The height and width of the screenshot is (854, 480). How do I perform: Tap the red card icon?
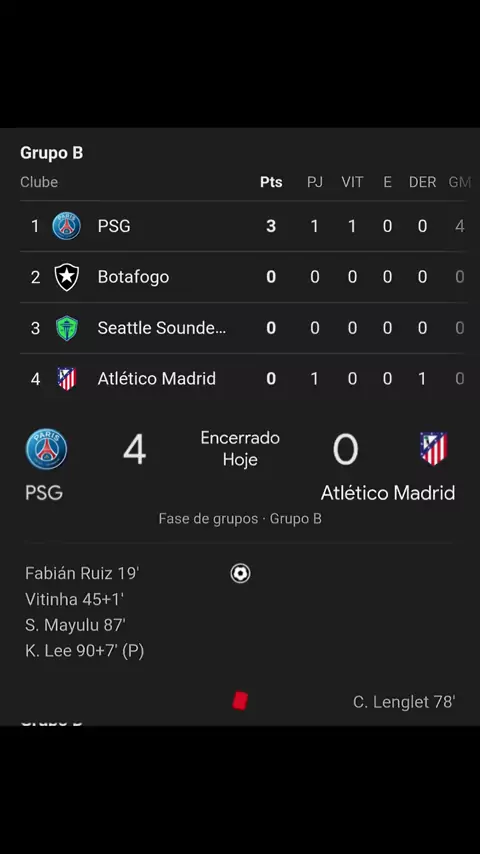240,700
